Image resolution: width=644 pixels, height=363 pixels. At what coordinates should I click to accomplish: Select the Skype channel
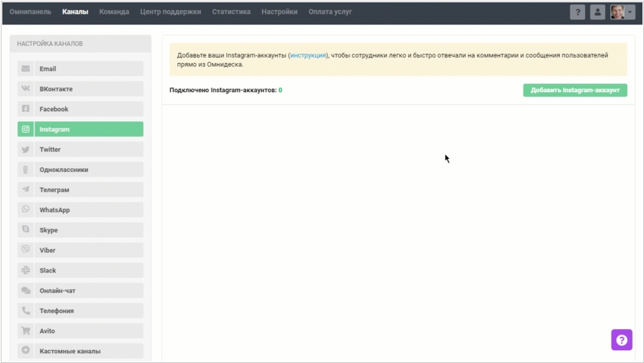coord(80,229)
